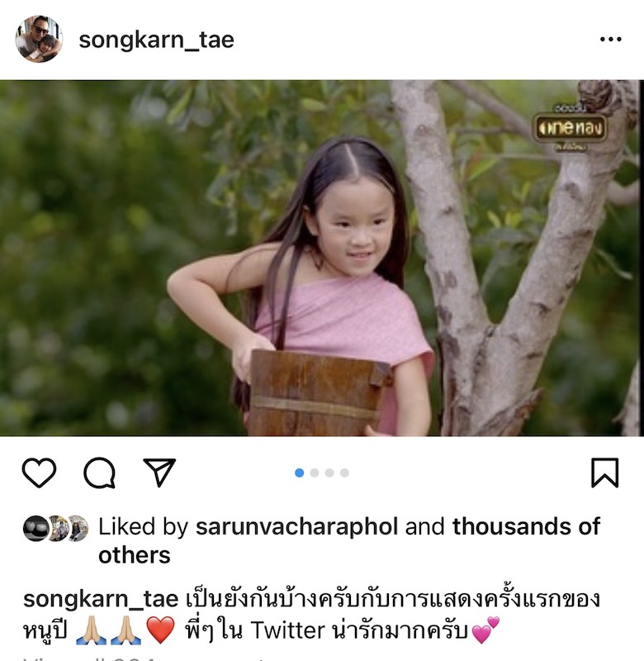Image resolution: width=644 pixels, height=661 pixels.
Task: Open comments via speech bubble icon
Action: pos(99,473)
